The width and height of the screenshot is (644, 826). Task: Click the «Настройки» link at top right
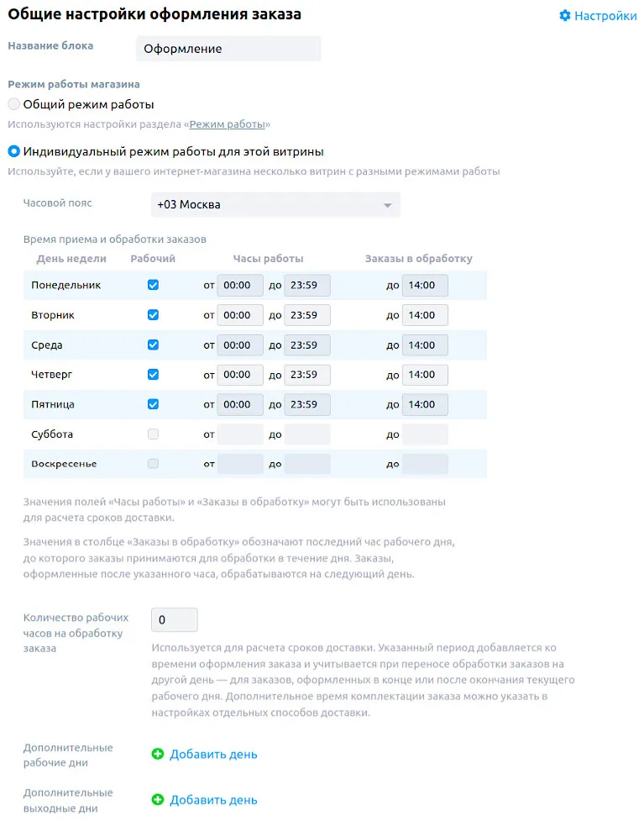click(605, 16)
